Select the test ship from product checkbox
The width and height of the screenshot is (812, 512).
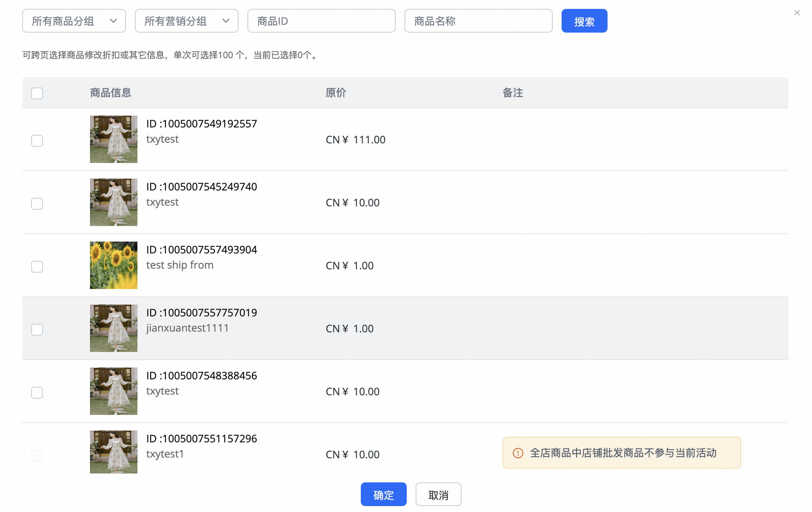coord(37,267)
